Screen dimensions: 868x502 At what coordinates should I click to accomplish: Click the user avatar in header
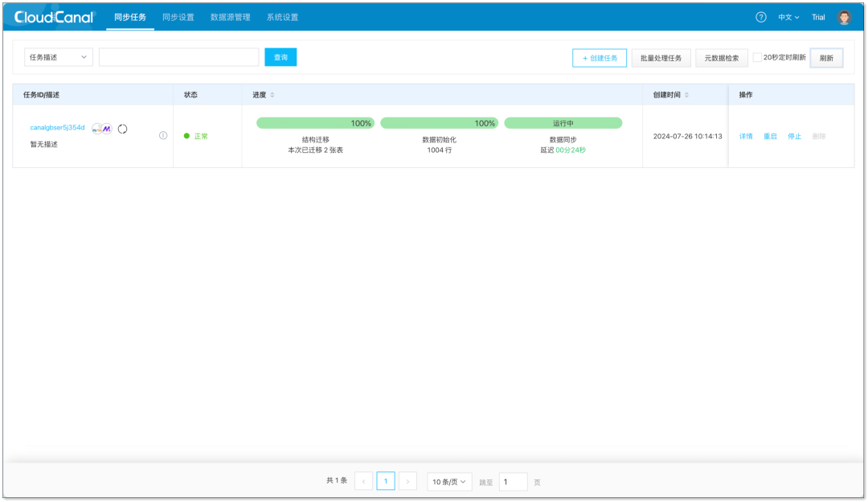click(844, 17)
